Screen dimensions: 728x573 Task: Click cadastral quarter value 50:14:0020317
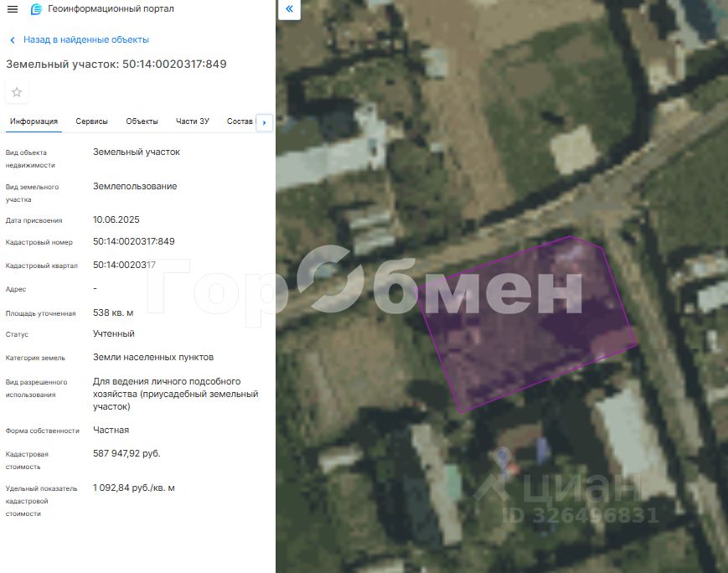[x=124, y=265]
